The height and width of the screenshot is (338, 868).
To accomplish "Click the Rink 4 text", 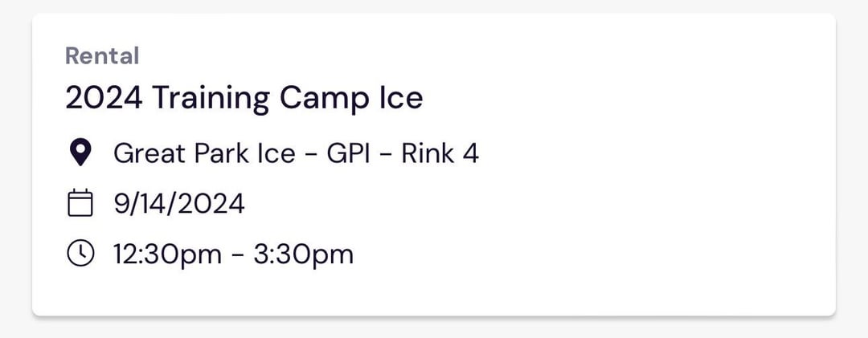I will (x=440, y=153).
